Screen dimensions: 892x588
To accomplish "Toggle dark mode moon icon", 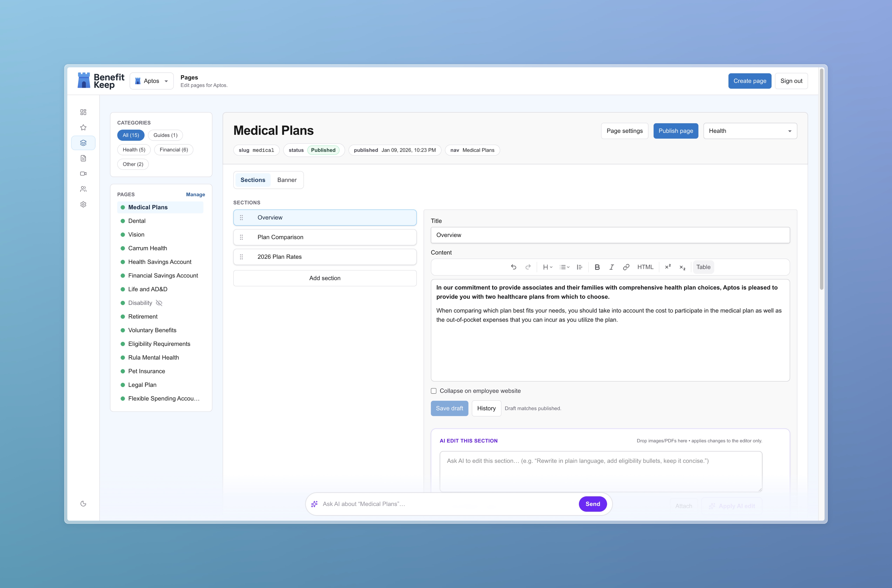I will [x=83, y=504].
